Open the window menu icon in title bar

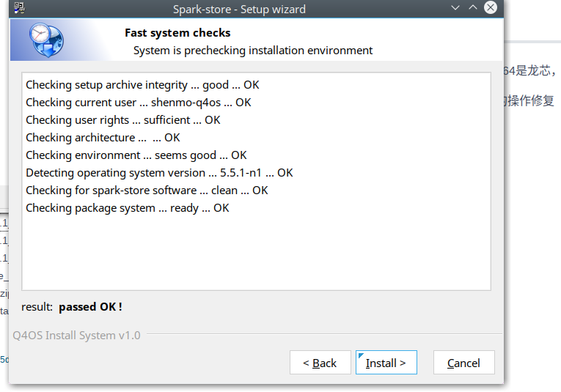click(20, 10)
